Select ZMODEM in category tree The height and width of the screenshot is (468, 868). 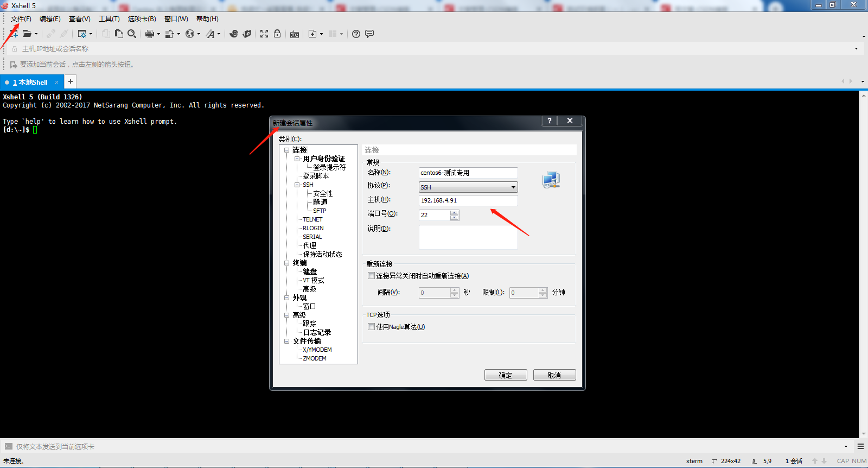pyautogui.click(x=315, y=358)
